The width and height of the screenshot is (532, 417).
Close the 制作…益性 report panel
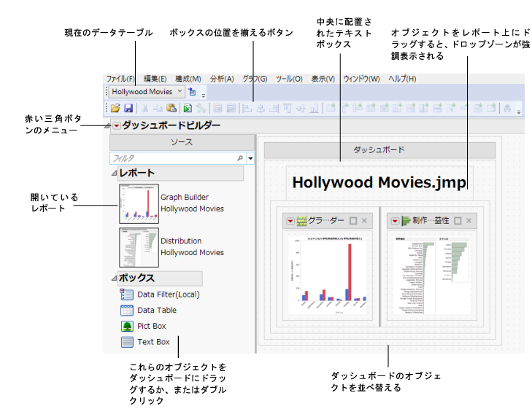tap(469, 221)
